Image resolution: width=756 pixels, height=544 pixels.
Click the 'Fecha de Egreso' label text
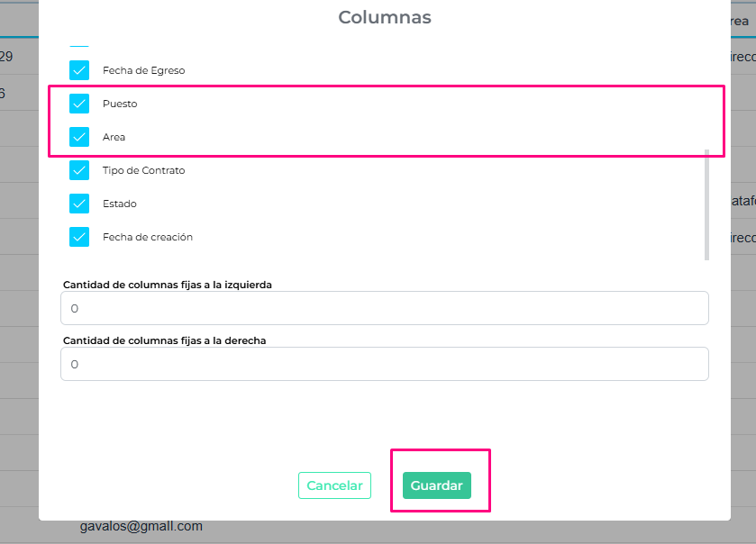143,70
